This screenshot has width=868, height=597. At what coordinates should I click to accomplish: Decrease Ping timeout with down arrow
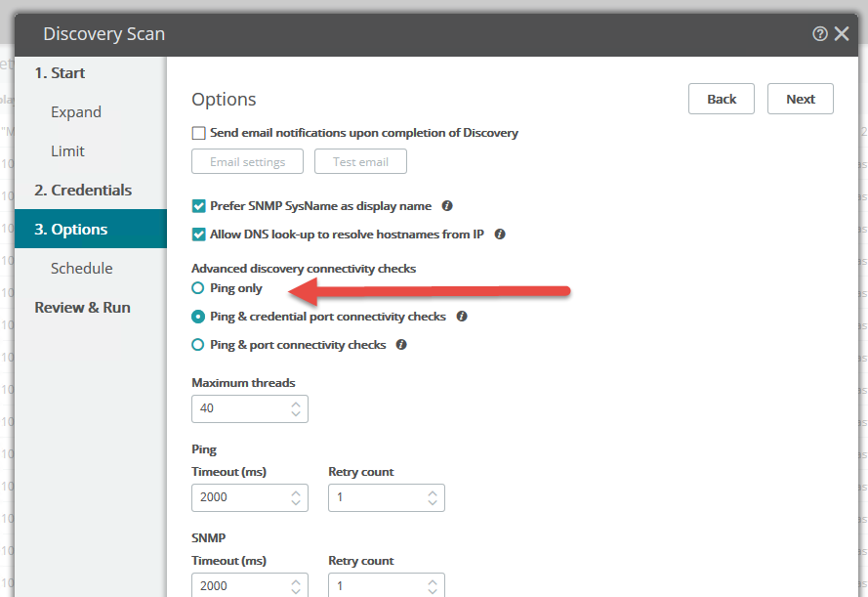[296, 502]
